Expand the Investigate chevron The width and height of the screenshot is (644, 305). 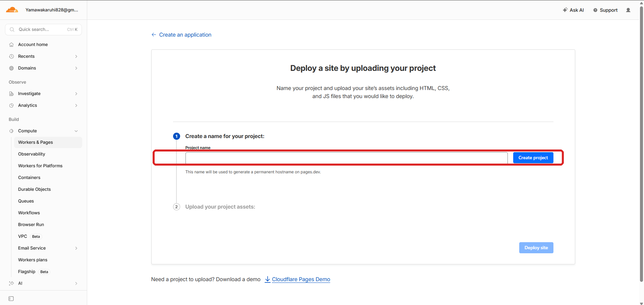76,94
